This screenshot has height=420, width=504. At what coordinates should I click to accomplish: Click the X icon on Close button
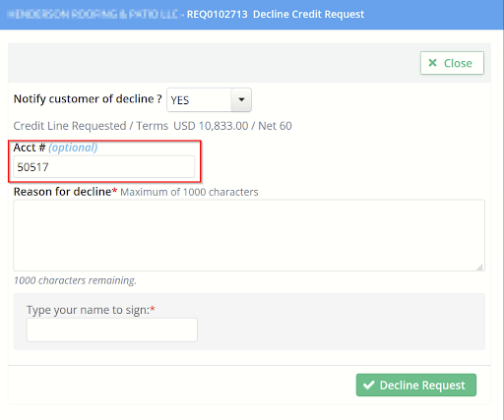pos(433,63)
